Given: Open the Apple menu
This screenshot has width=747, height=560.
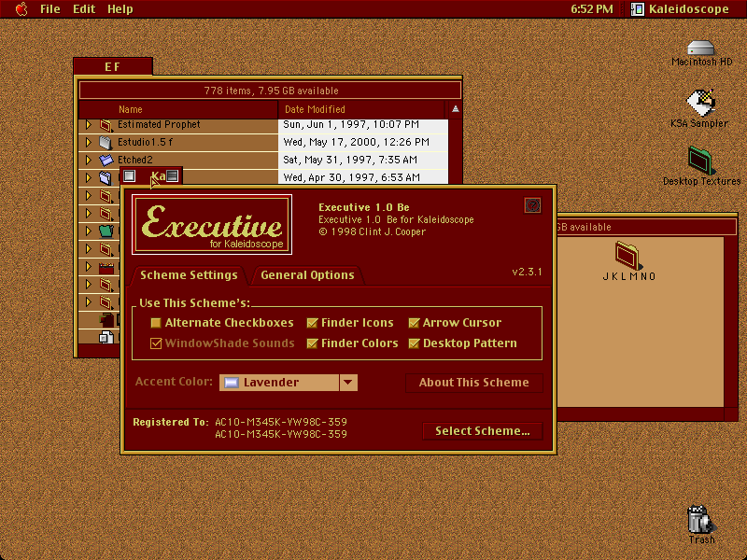Looking at the screenshot, I should (x=21, y=9).
